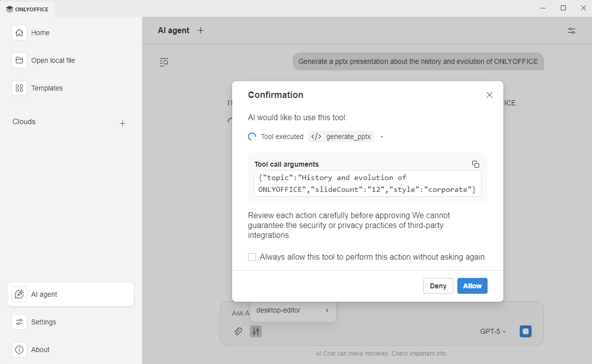Click the ONLYOFFICE logo
This screenshot has height=364, width=592.
[x=27, y=8]
